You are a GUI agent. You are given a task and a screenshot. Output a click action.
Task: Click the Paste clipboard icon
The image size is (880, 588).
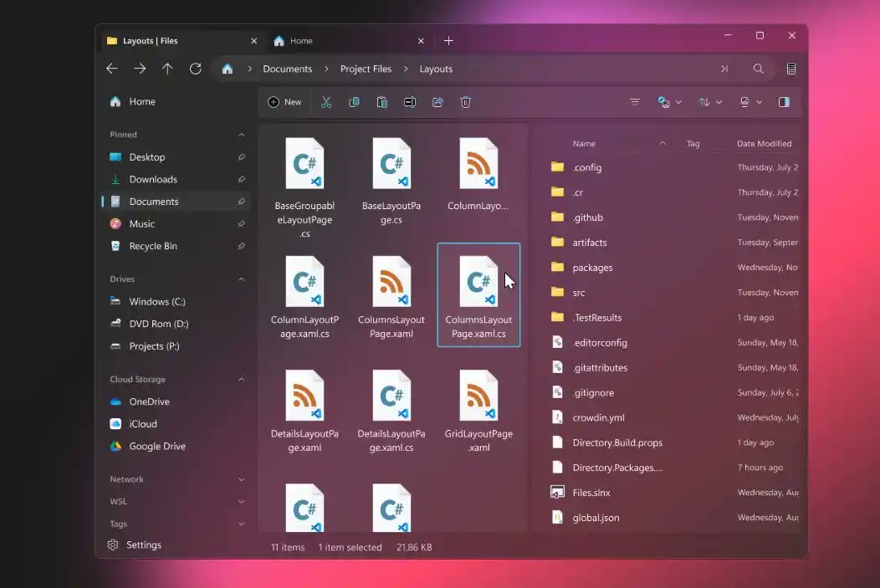point(381,102)
